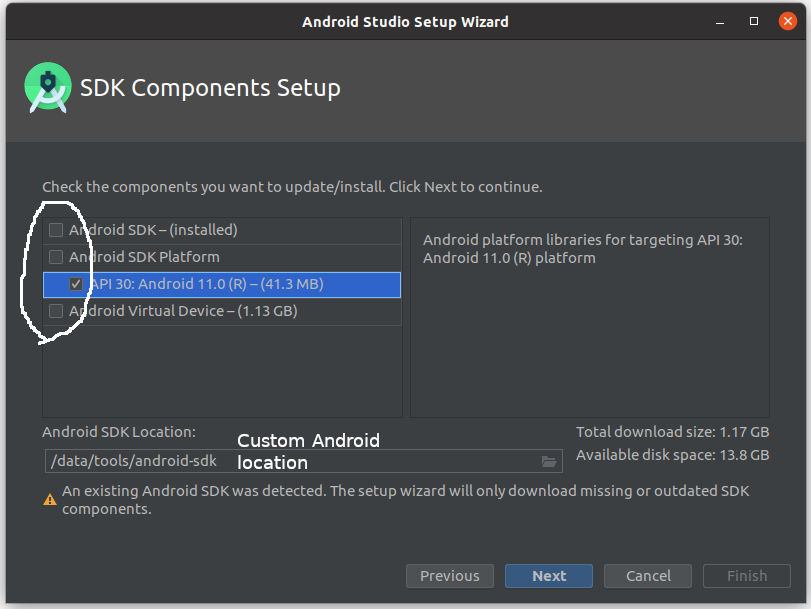Click the 'SDK Components Setup' heading

coord(210,88)
